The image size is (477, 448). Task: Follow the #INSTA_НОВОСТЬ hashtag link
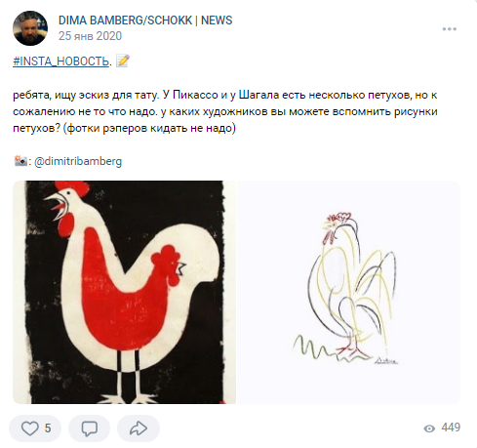pos(60,61)
